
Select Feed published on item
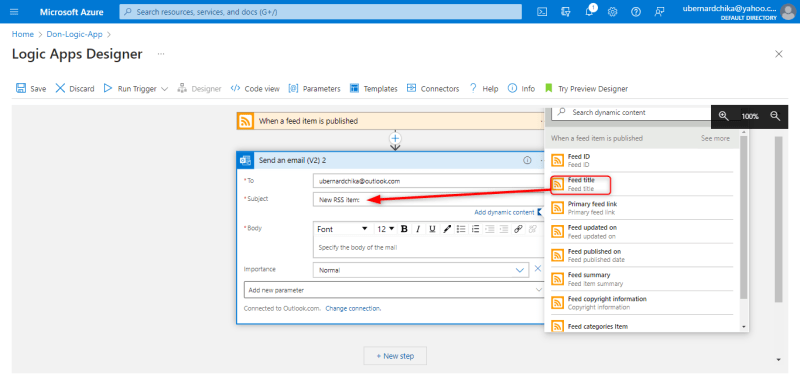click(642, 255)
